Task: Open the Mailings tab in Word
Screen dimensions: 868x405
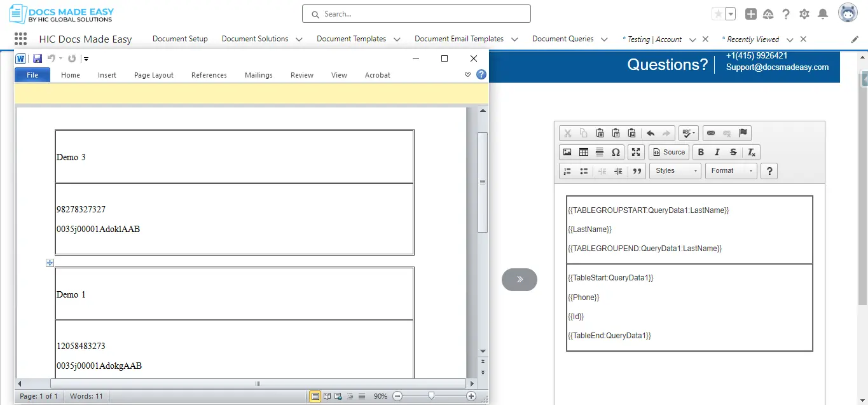Action: click(x=259, y=75)
